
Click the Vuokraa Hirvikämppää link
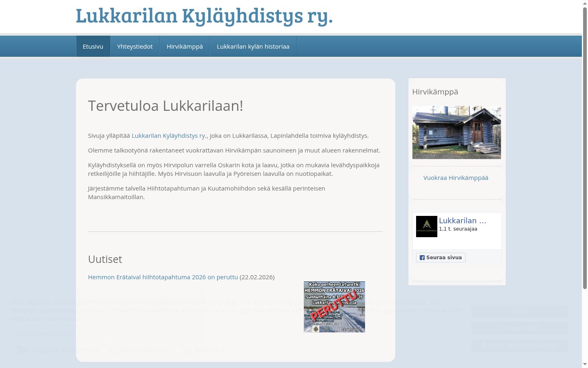(x=456, y=177)
